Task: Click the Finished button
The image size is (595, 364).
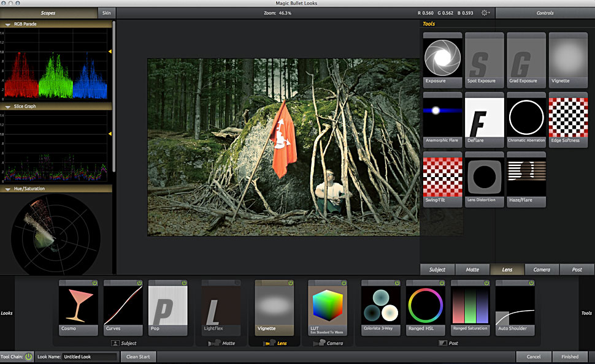Action: tap(569, 356)
